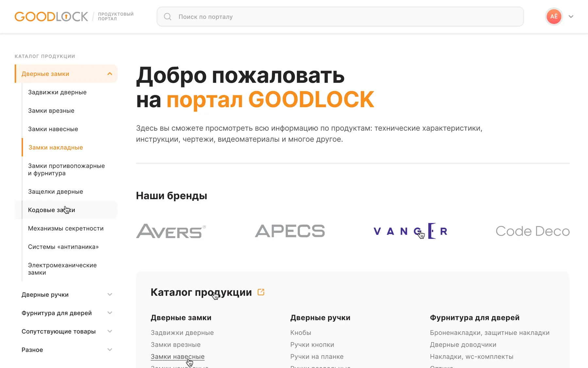Focus the portal search field
Screen dimensions: 588x368
click(340, 17)
